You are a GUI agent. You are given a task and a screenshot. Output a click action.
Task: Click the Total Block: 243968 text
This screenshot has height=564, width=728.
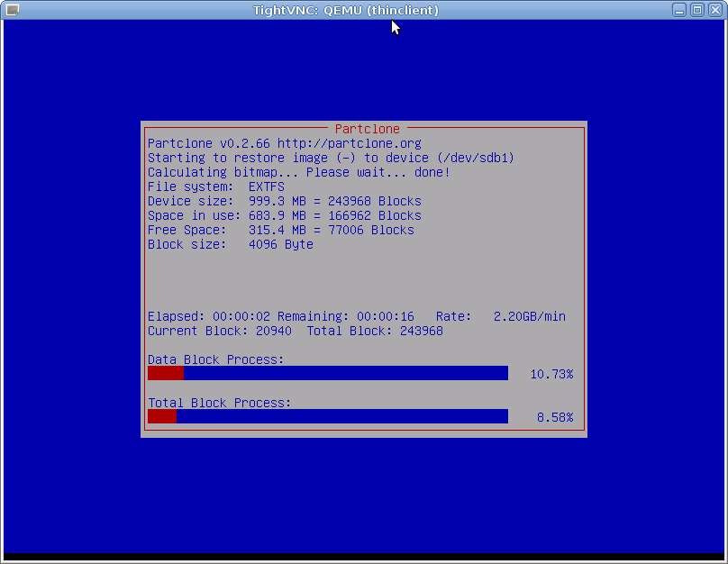pos(375,331)
